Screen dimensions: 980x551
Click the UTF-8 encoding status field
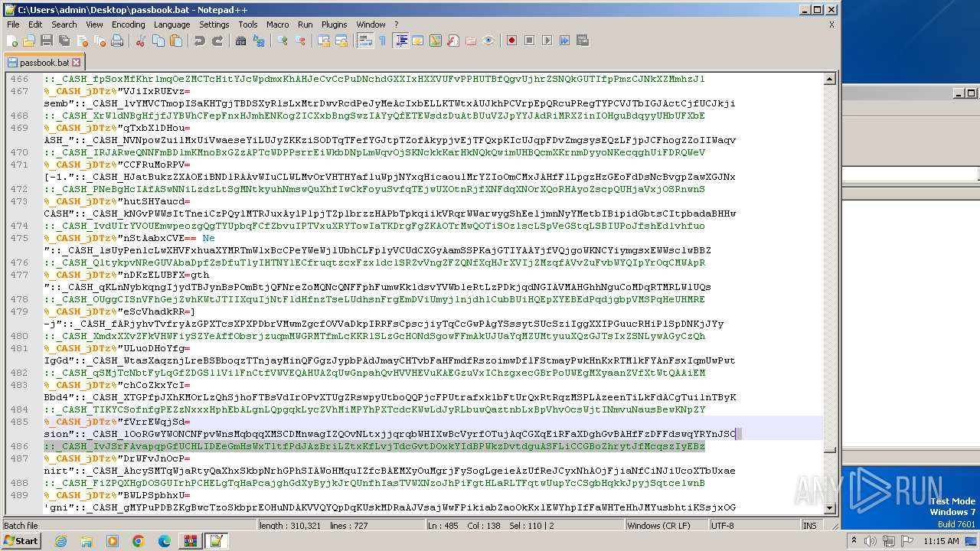pyautogui.click(x=754, y=526)
